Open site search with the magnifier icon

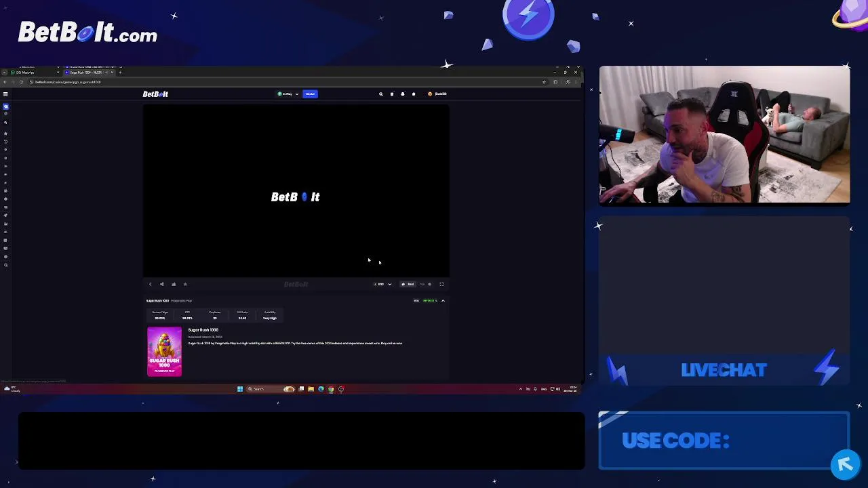(x=381, y=94)
